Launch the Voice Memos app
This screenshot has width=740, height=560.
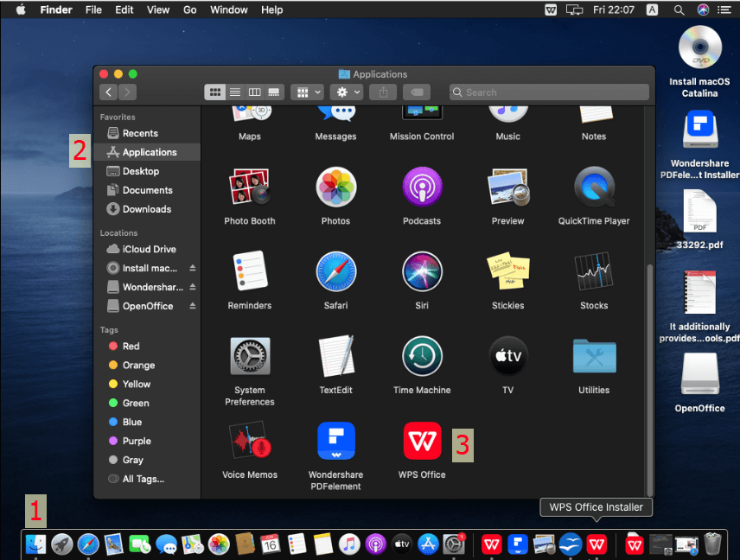(x=250, y=442)
